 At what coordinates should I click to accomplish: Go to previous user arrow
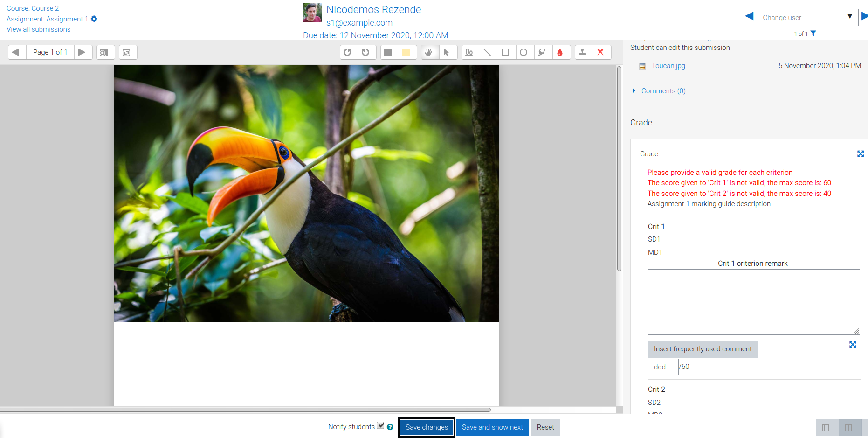click(x=749, y=16)
